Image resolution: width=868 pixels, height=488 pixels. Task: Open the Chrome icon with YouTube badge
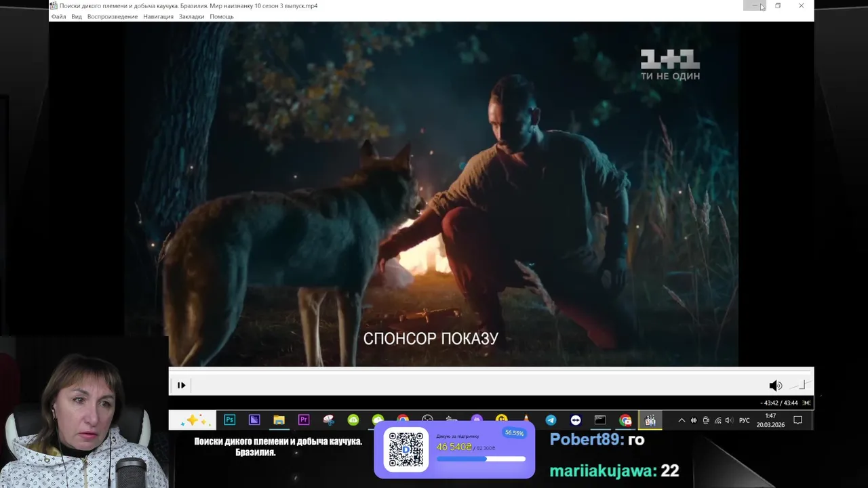[x=625, y=420]
